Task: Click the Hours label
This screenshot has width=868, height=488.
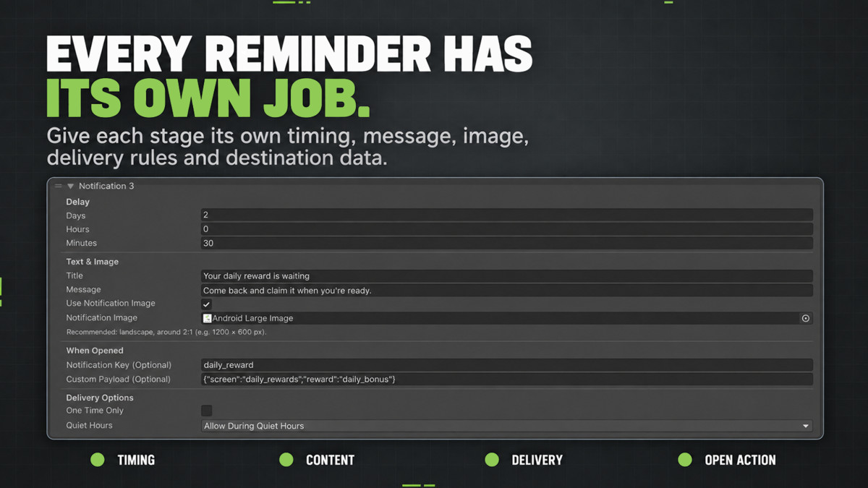Action: (78, 229)
